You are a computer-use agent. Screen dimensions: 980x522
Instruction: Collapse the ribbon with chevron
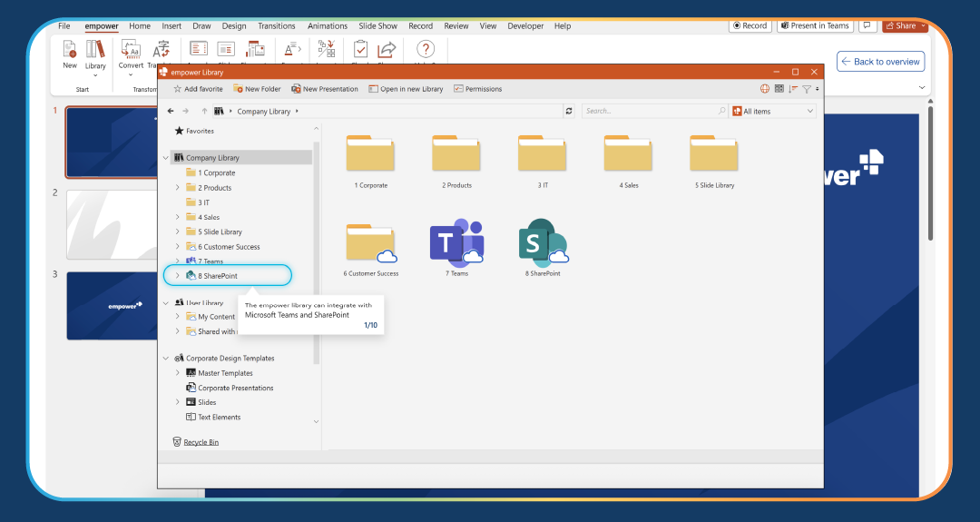coord(922,87)
